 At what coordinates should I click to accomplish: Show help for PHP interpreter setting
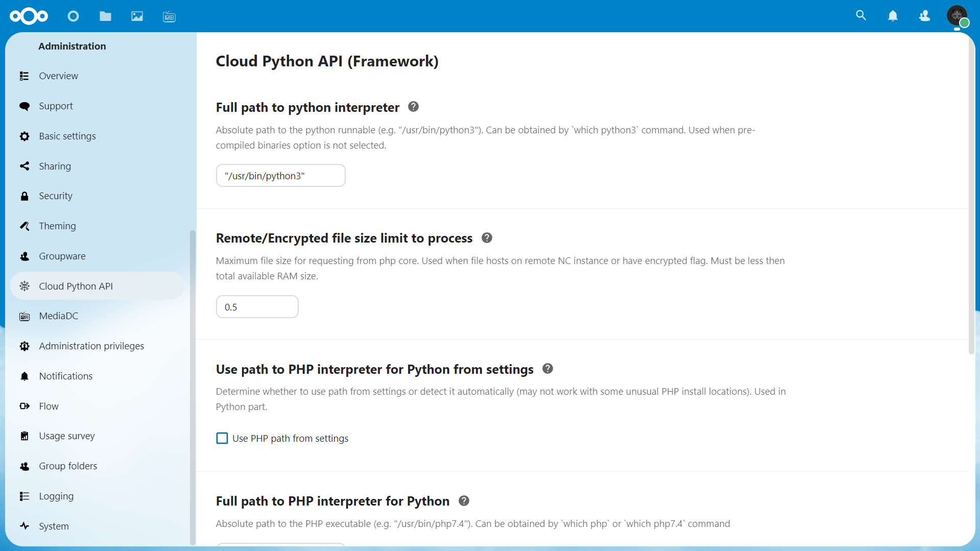pyautogui.click(x=548, y=369)
